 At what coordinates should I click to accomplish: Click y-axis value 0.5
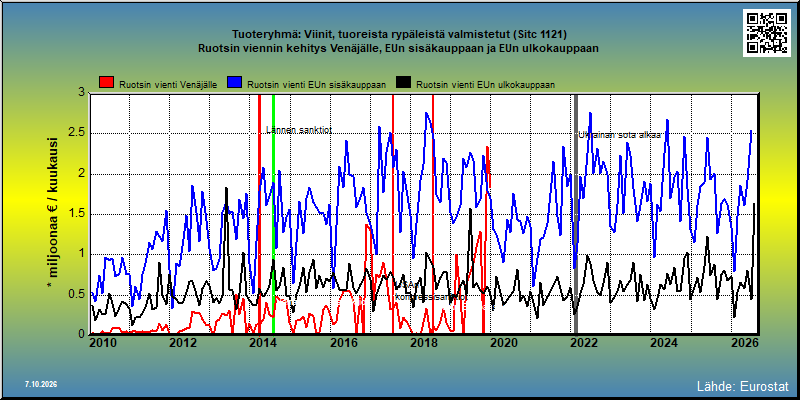[x=78, y=294]
